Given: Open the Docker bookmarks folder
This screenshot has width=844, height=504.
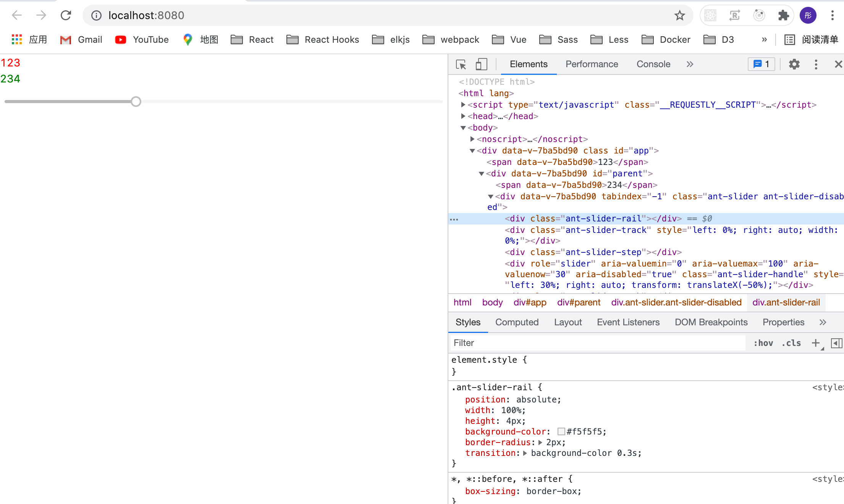Looking at the screenshot, I should click(666, 39).
